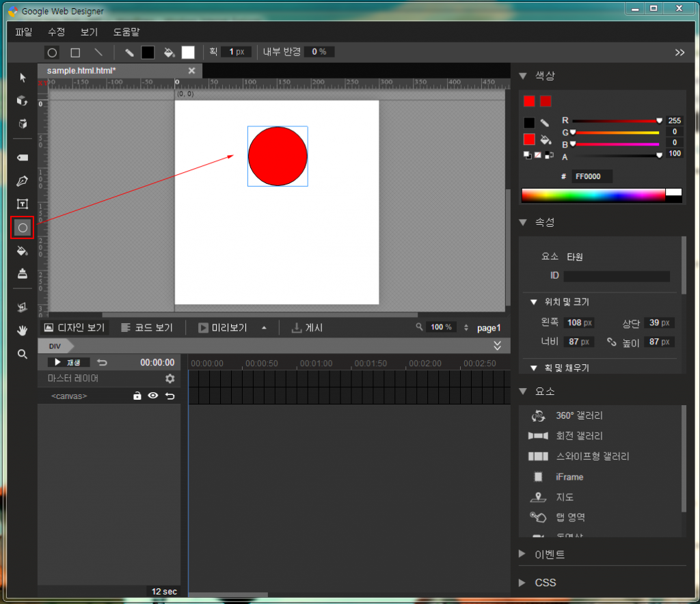Collapse the 획 및 채우기 section
700x604 pixels.
click(533, 368)
